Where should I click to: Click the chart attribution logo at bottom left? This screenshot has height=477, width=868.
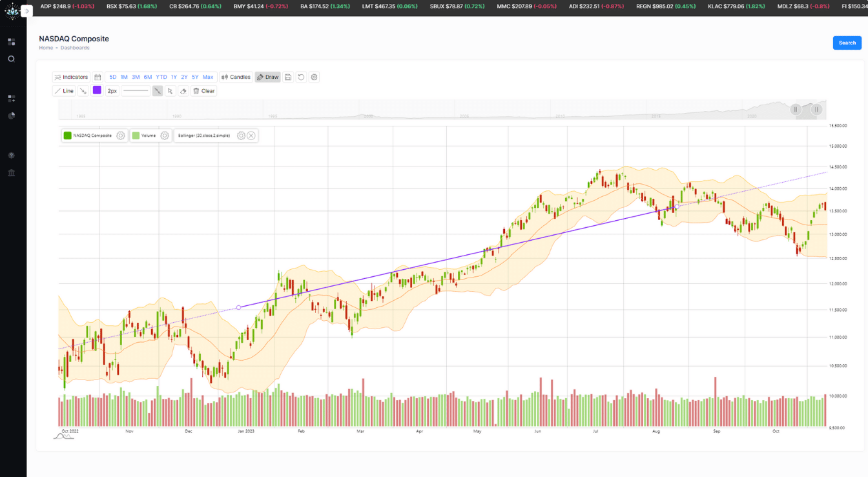point(63,436)
